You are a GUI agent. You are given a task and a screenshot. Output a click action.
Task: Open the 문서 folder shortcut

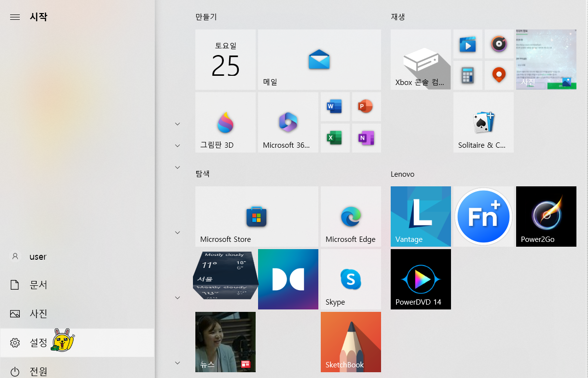(x=77, y=285)
